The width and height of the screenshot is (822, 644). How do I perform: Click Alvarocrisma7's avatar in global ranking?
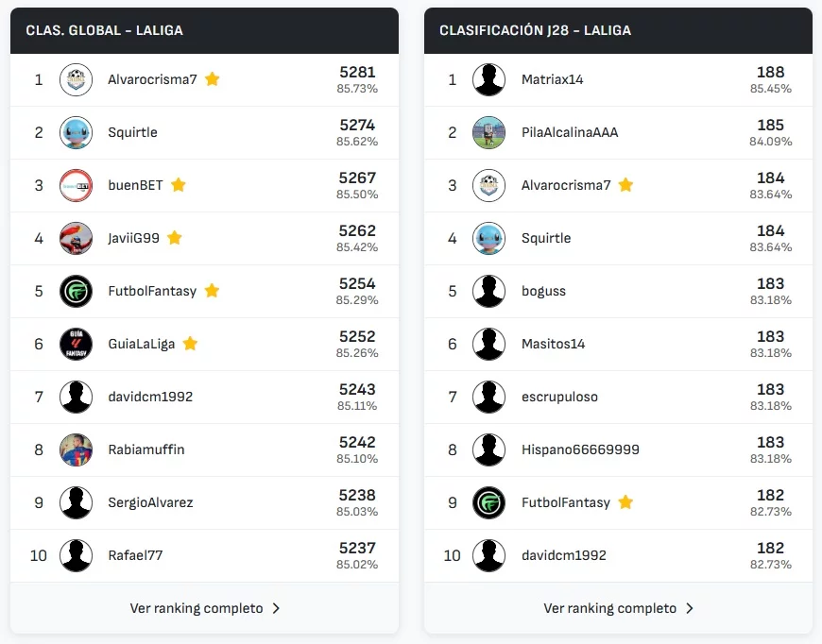76,79
